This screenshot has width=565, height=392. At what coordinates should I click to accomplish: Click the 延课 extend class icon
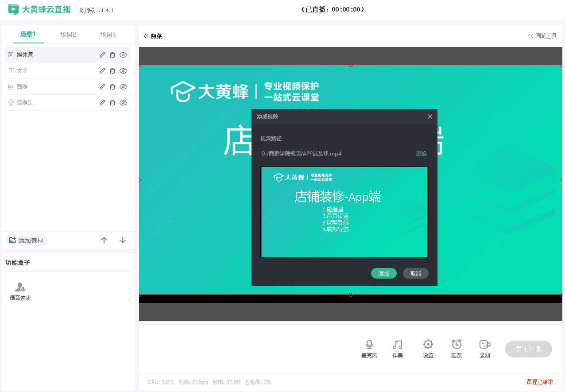457,349
